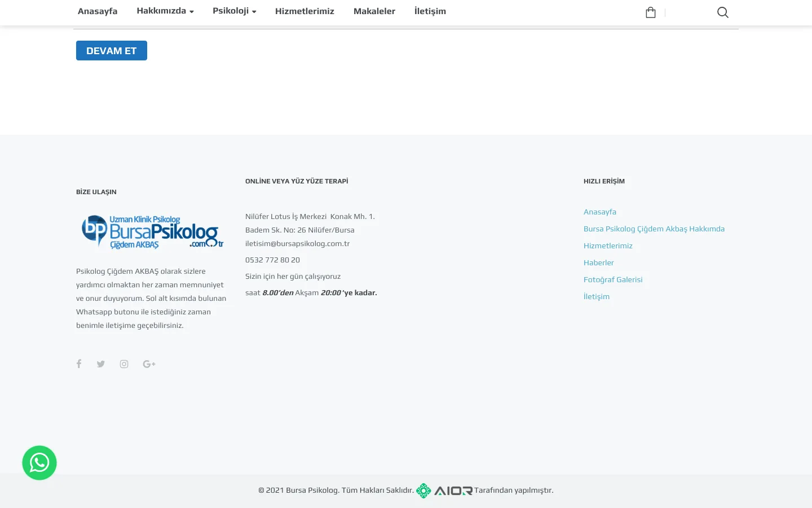Start a chat with the WhatsApp button
The image size is (812, 508).
point(39,463)
